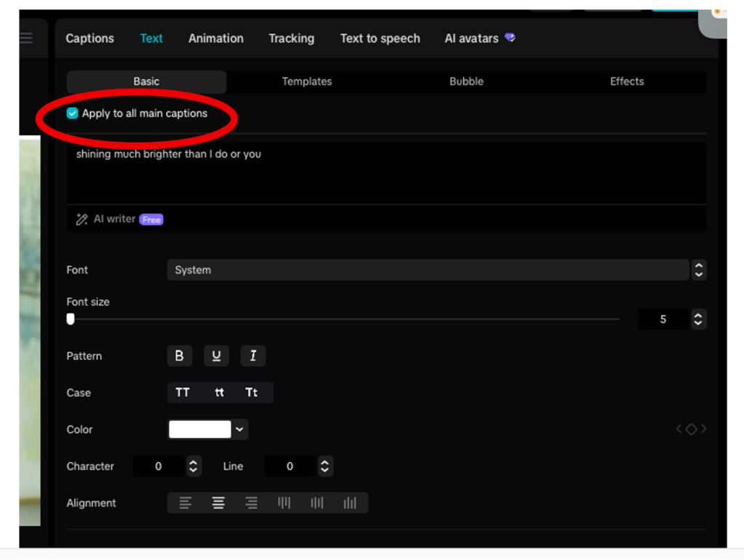
Task: Open the Font dropdown showing System
Action: point(428,270)
